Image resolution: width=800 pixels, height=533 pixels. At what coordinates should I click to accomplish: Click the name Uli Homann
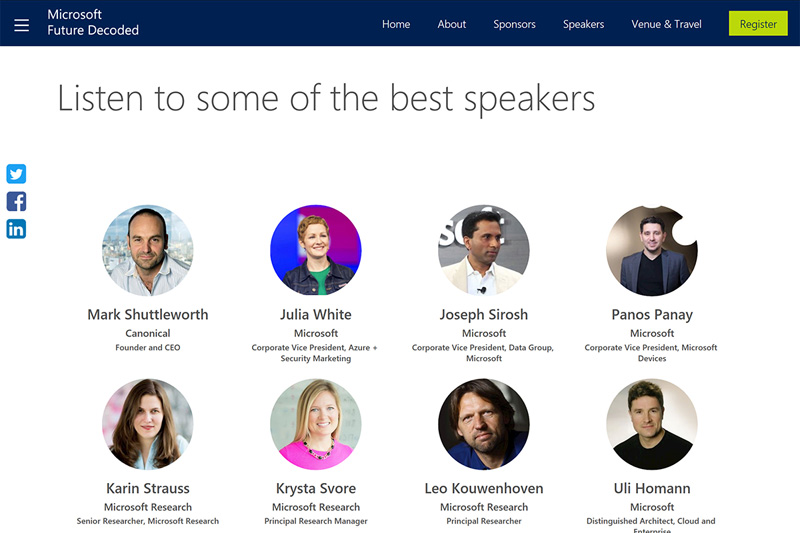(x=652, y=488)
